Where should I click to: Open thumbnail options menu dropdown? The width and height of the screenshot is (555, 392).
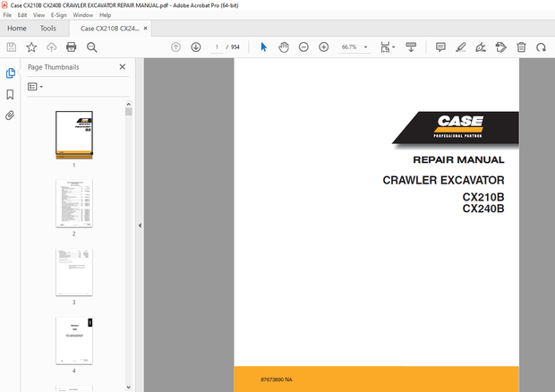point(36,87)
